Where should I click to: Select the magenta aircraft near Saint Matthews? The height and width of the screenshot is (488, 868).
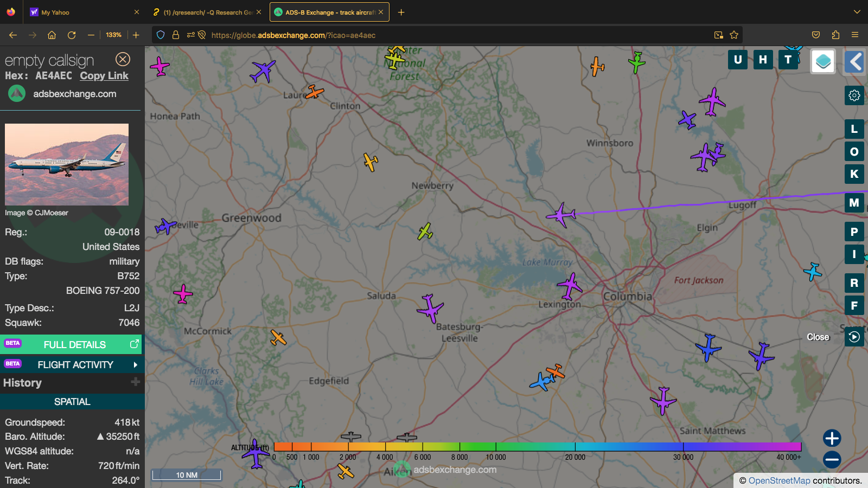point(663,400)
